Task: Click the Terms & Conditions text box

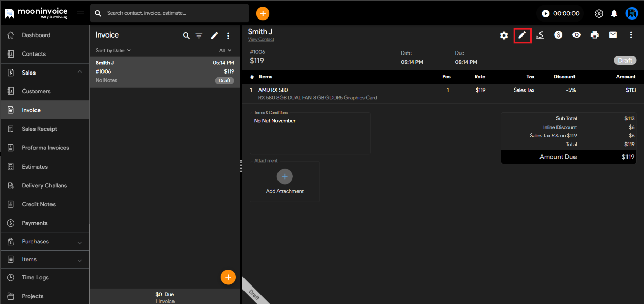Action: pos(310,134)
